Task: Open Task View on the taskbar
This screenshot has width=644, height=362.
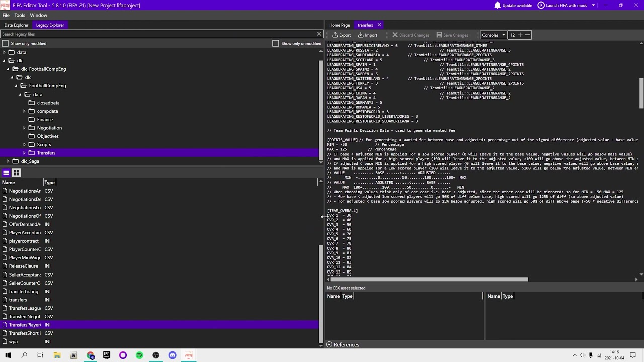Action: [40, 355]
